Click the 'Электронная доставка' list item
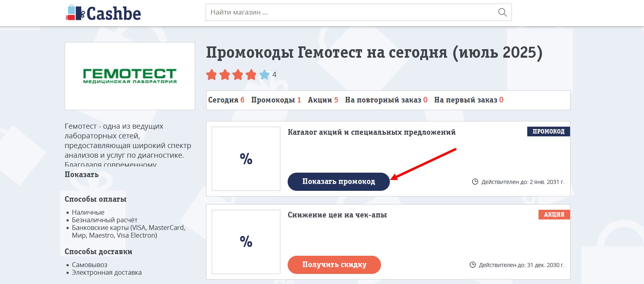 107,272
